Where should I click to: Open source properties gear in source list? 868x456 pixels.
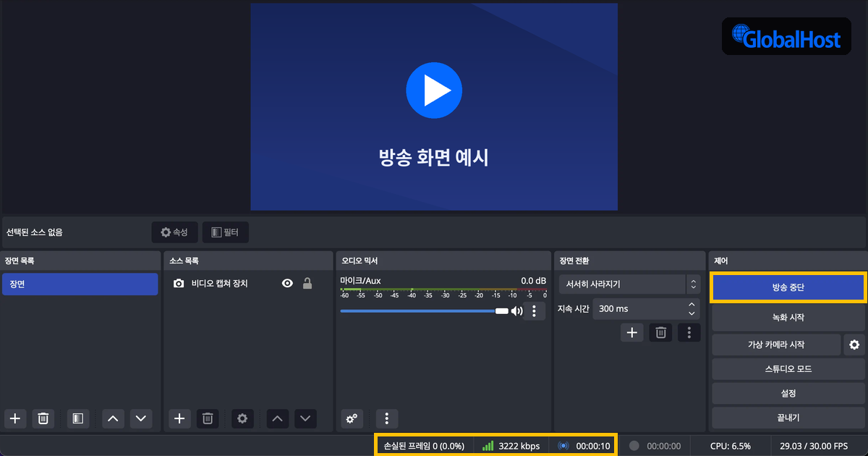242,418
